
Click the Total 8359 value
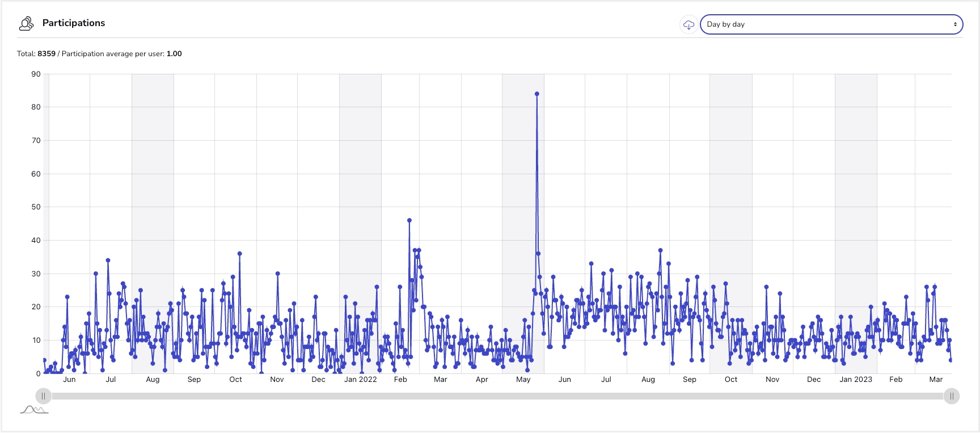point(47,54)
